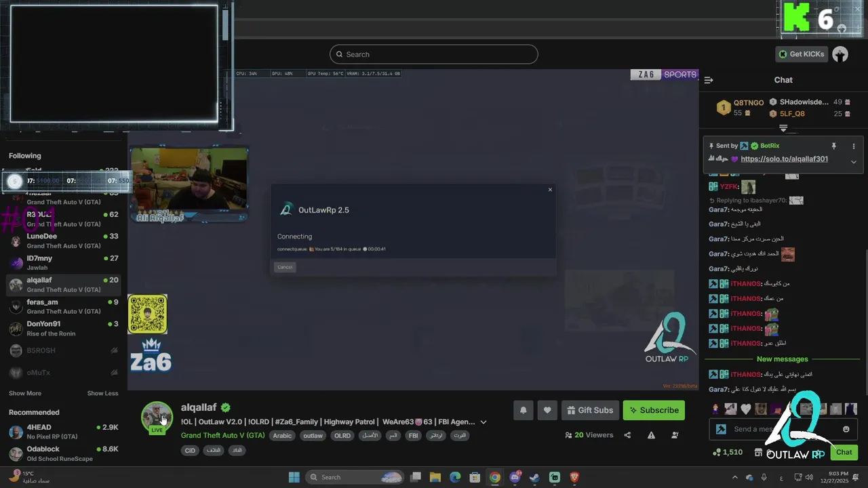This screenshot has height=488, width=868.
Task: Report the stream with the warning triangle icon
Action: point(651,435)
